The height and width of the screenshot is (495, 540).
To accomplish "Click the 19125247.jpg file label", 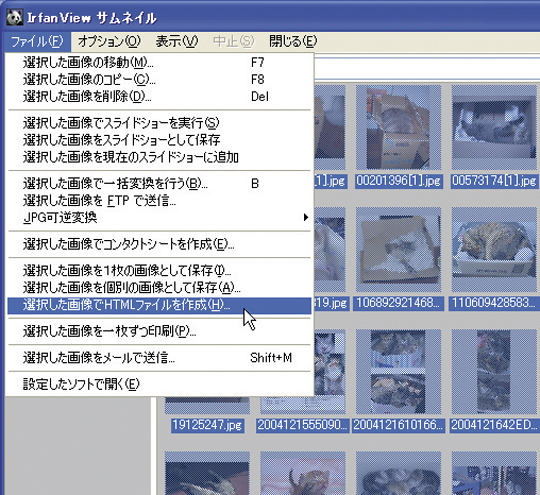I will (207, 425).
